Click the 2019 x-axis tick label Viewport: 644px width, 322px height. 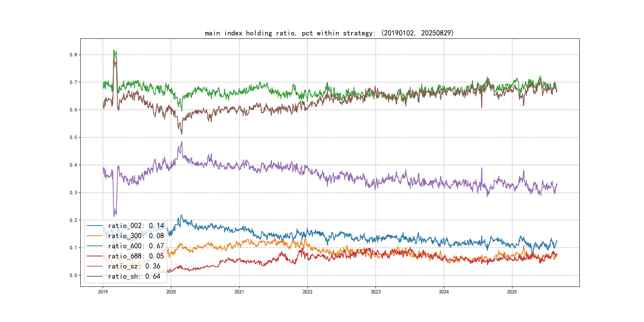coord(103,292)
